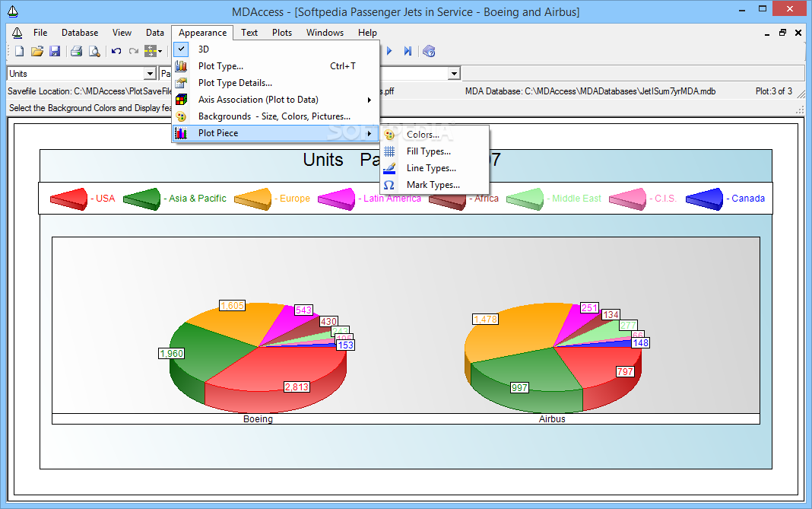This screenshot has width=812, height=509.
Task: Click the green Asia & Pacific legend swatch
Action: click(142, 199)
